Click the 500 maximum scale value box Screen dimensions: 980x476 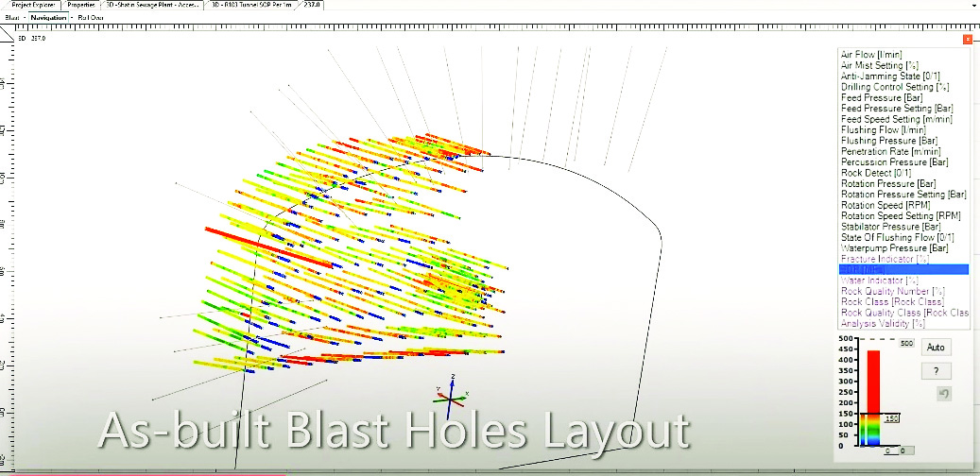[x=903, y=343]
